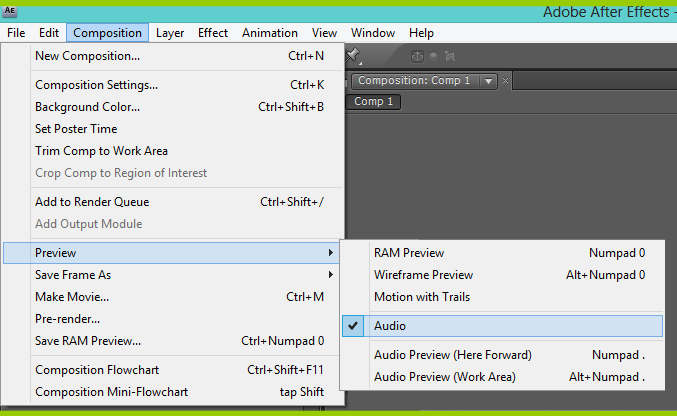Select the Puppet Pin tool icon
The width and height of the screenshot is (677, 416).
(x=353, y=55)
